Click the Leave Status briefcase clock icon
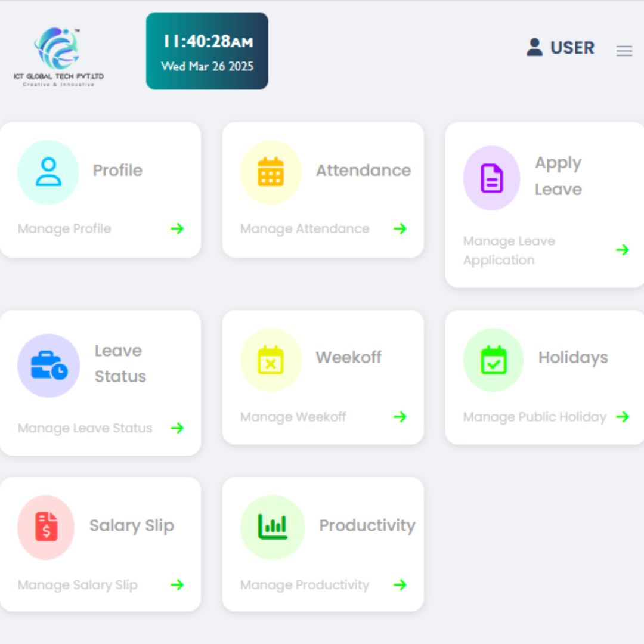 coord(49,365)
